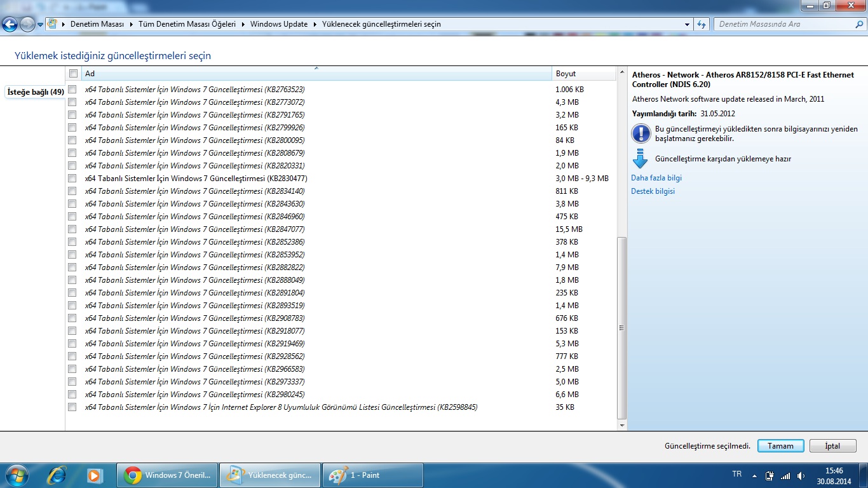Expand arrow after Windows Update breadcrumb

(x=315, y=24)
